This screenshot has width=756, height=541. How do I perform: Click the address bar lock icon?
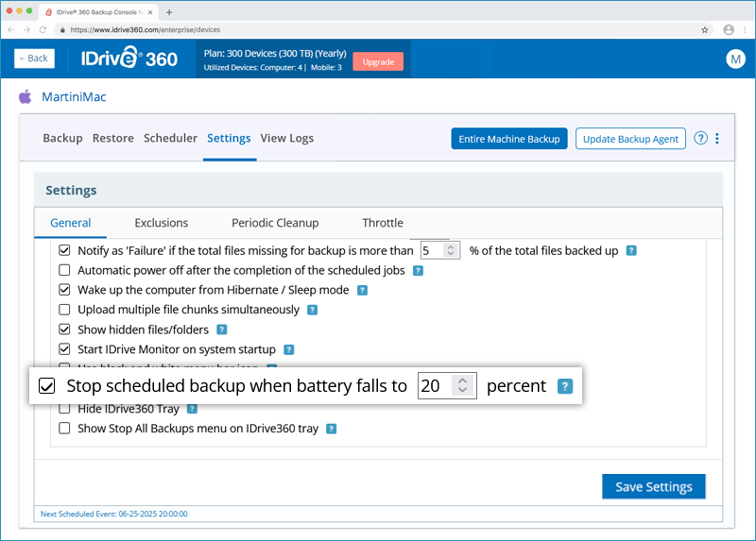pos(62,30)
